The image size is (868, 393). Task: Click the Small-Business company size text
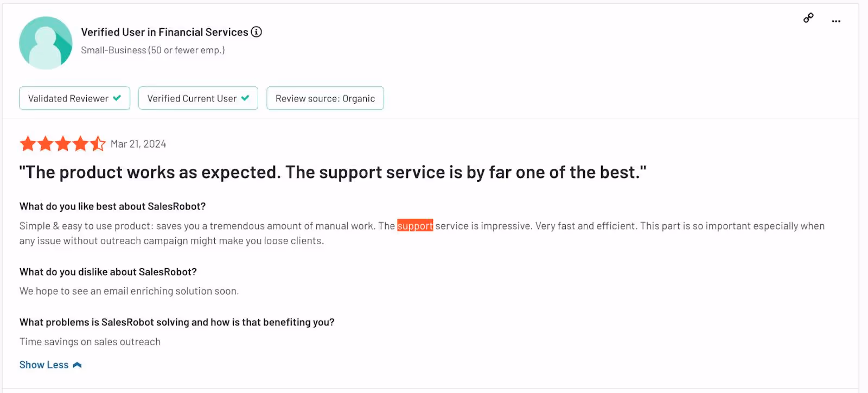click(x=153, y=50)
